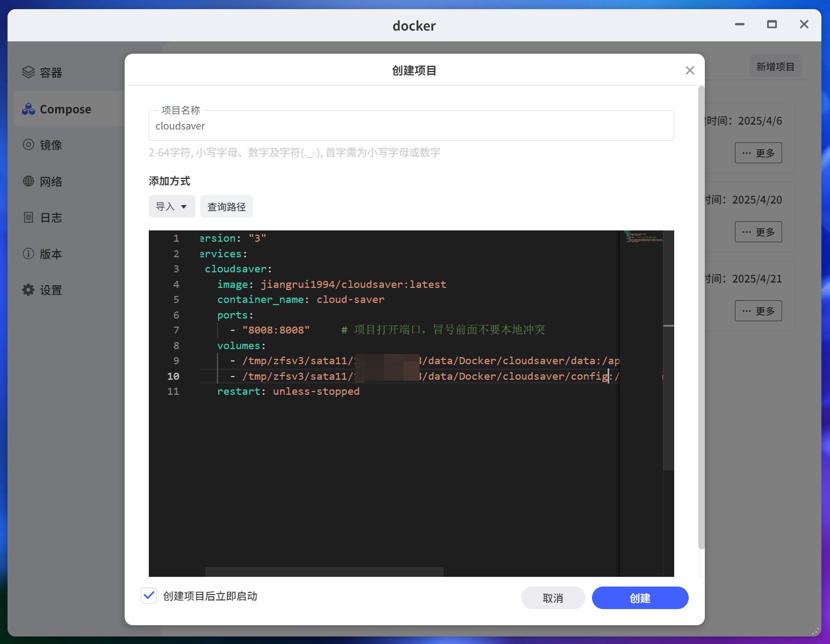Viewport: 830px width, 644px height.
Task: Click the "8008:8008" port mapping text
Action: [x=276, y=330]
